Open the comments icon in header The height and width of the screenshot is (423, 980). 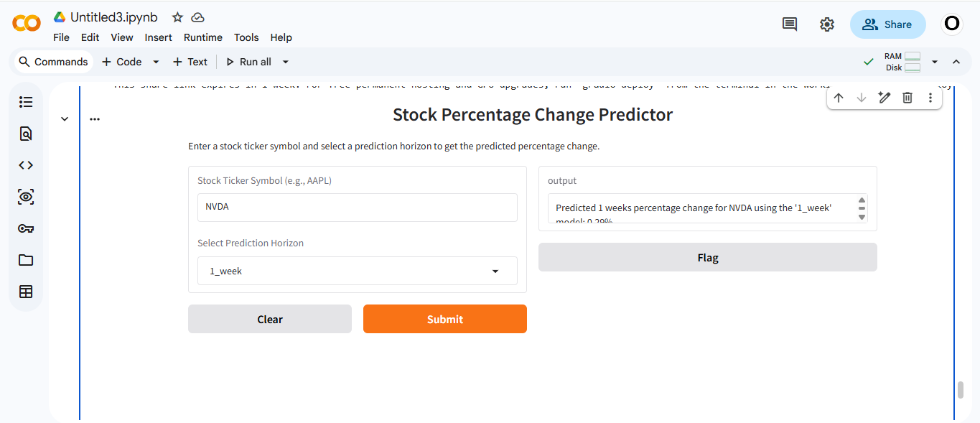tap(790, 24)
